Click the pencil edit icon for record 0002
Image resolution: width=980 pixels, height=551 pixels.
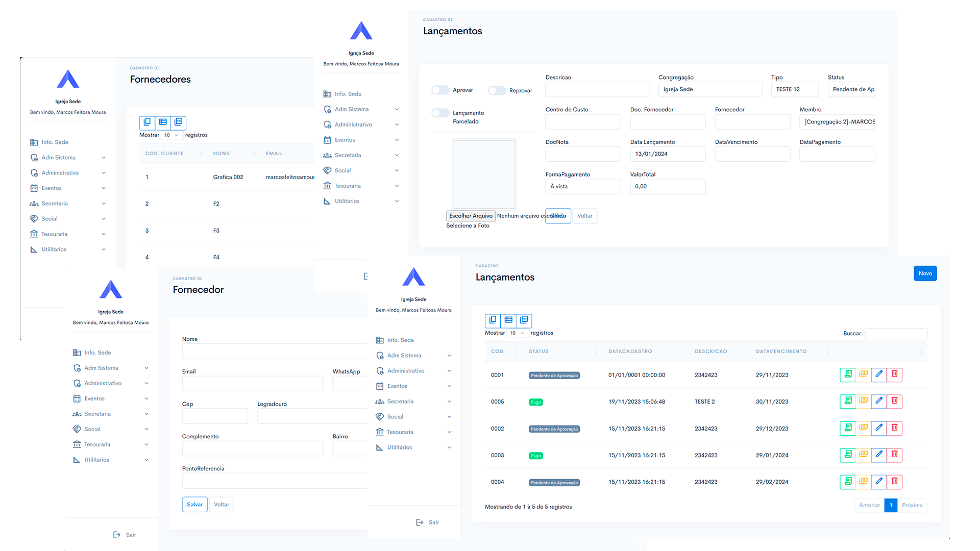[x=879, y=428]
